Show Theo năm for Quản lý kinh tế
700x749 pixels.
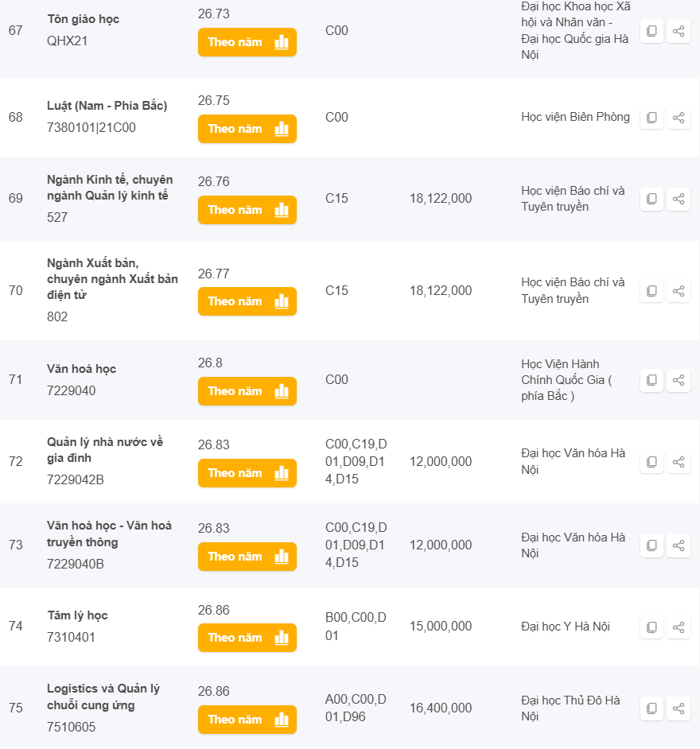pyautogui.click(x=247, y=210)
